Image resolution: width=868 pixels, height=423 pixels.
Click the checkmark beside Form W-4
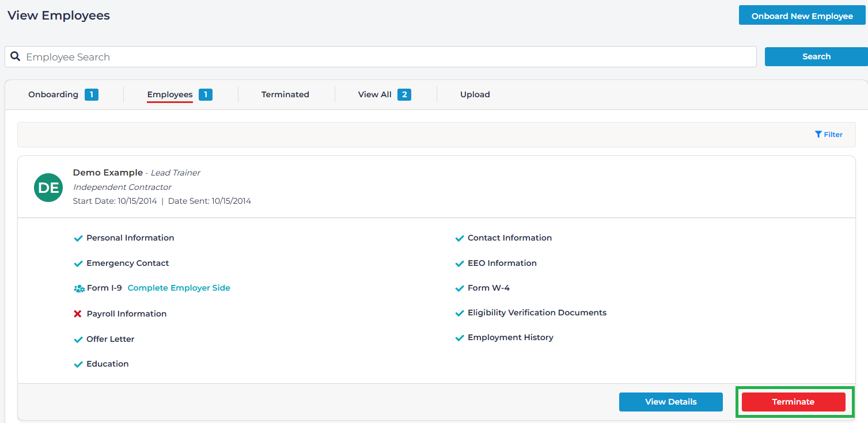(x=460, y=288)
